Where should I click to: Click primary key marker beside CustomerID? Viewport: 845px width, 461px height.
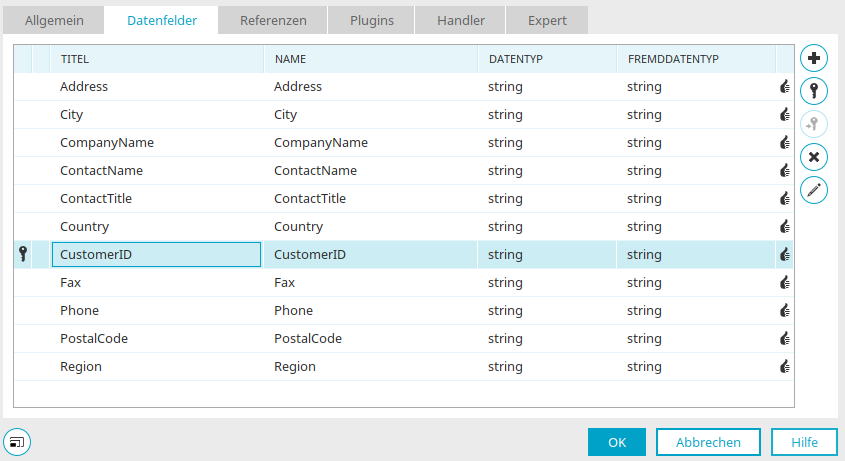point(23,254)
